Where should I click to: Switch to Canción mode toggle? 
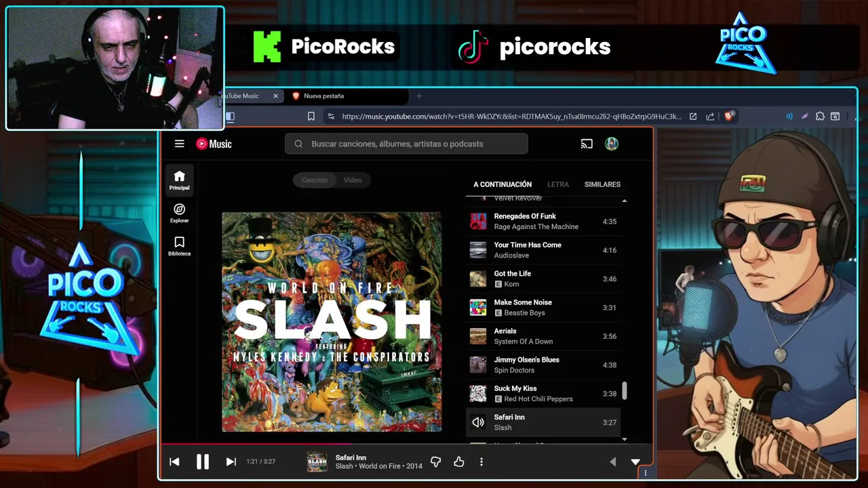tap(314, 180)
